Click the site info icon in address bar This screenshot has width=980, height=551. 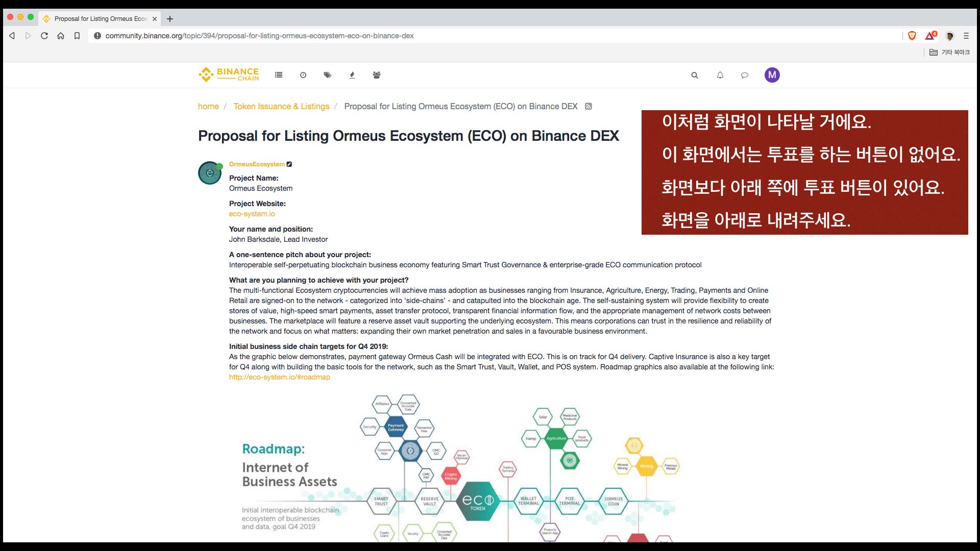97,36
